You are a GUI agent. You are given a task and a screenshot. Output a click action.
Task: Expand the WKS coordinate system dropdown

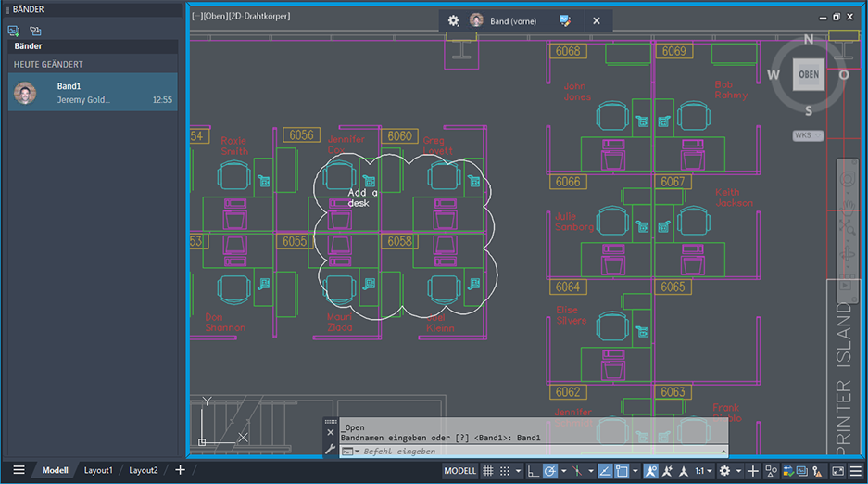coord(808,135)
